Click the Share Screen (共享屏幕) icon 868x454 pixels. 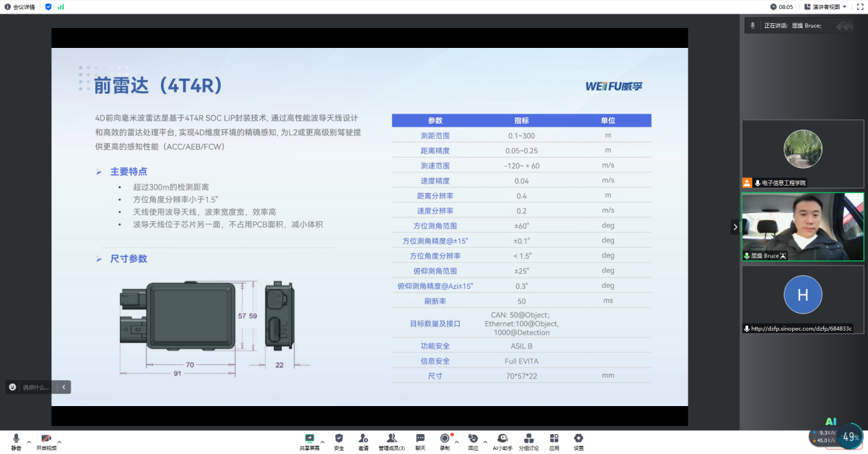click(x=309, y=439)
